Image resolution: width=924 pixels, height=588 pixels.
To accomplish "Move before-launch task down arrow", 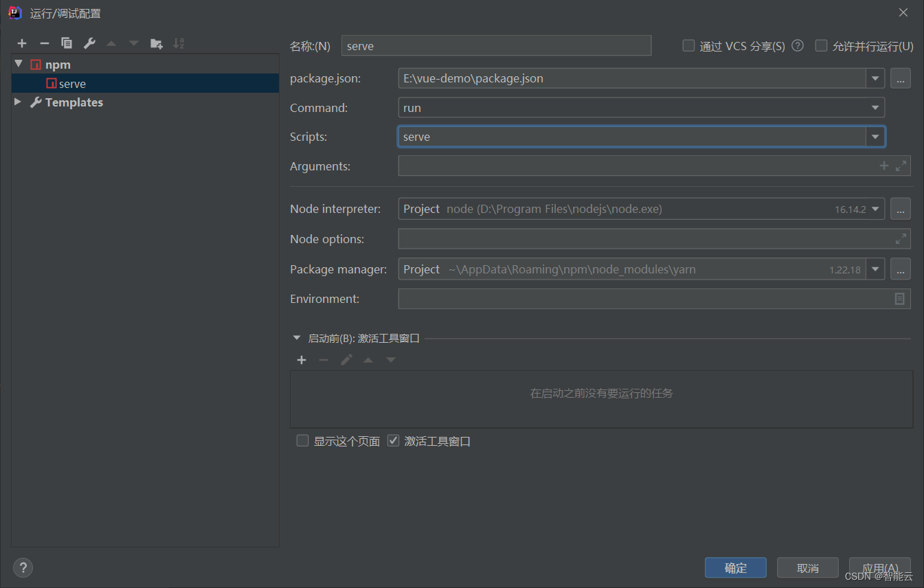I will 391,360.
